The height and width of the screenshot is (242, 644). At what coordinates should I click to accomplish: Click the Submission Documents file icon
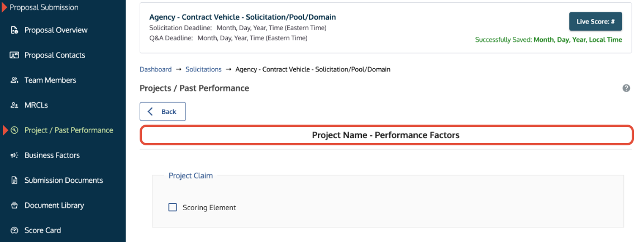[x=15, y=181]
